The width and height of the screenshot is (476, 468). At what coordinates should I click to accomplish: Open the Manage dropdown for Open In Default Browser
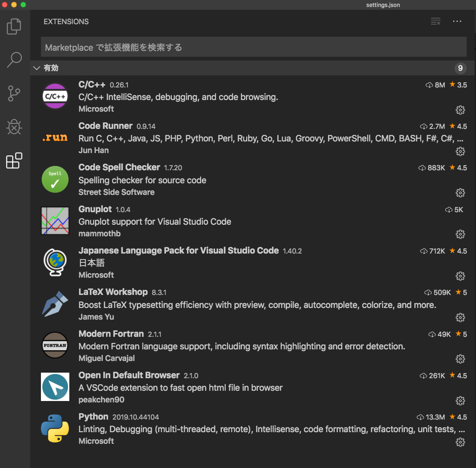pos(460,400)
